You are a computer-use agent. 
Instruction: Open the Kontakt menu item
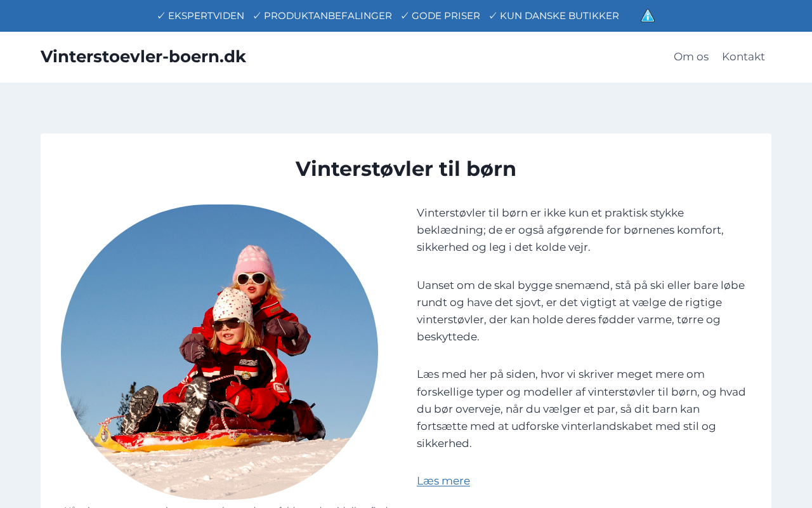point(743,57)
